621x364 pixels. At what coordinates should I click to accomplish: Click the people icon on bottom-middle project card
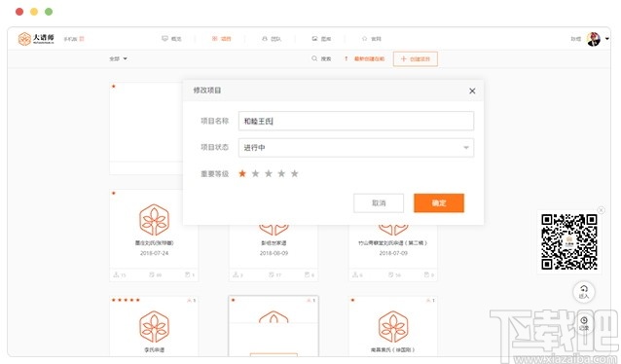coord(309,301)
